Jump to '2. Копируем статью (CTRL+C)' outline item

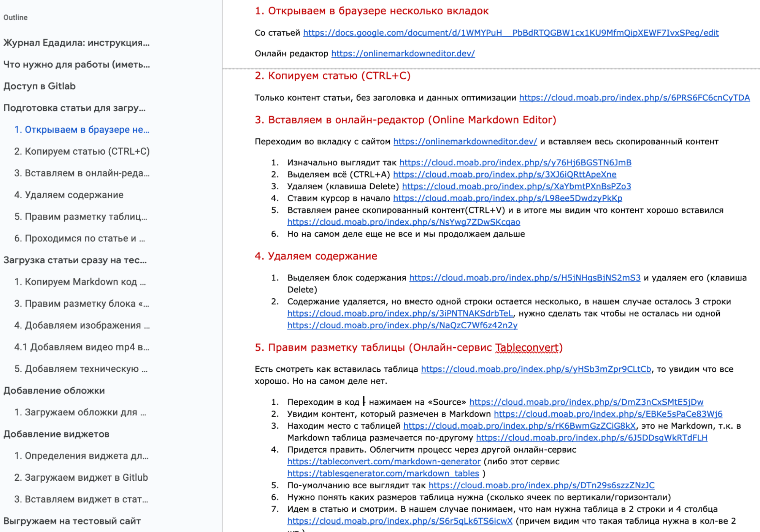(82, 151)
